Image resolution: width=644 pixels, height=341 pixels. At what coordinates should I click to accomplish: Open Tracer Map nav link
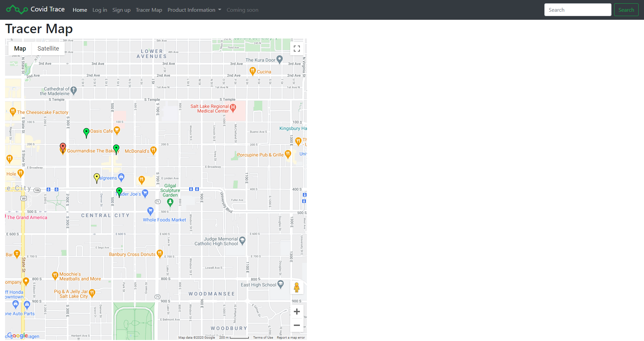tap(149, 10)
